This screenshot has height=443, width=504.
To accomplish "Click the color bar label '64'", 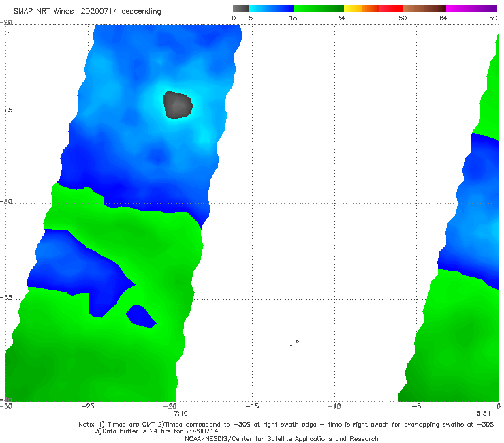I will click(443, 18).
